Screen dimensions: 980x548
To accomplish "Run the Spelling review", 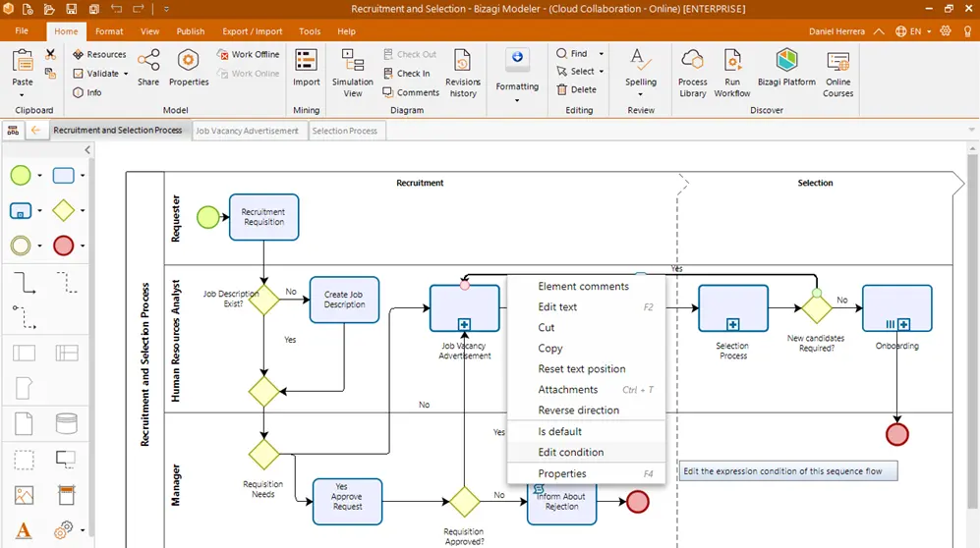I will (x=641, y=68).
